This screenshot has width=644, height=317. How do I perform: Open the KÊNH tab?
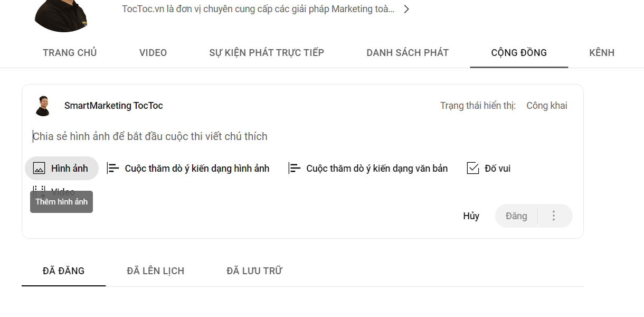tap(602, 53)
